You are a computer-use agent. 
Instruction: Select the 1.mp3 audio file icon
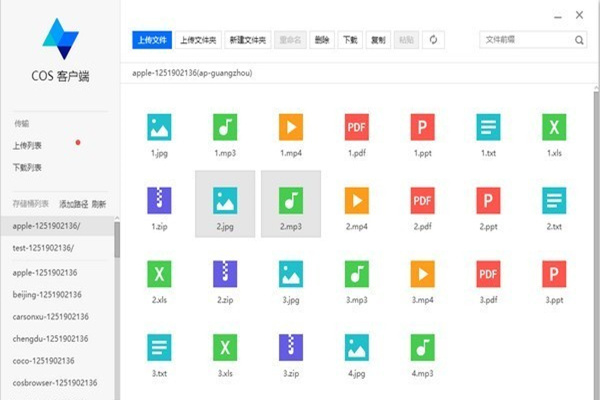[225, 128]
